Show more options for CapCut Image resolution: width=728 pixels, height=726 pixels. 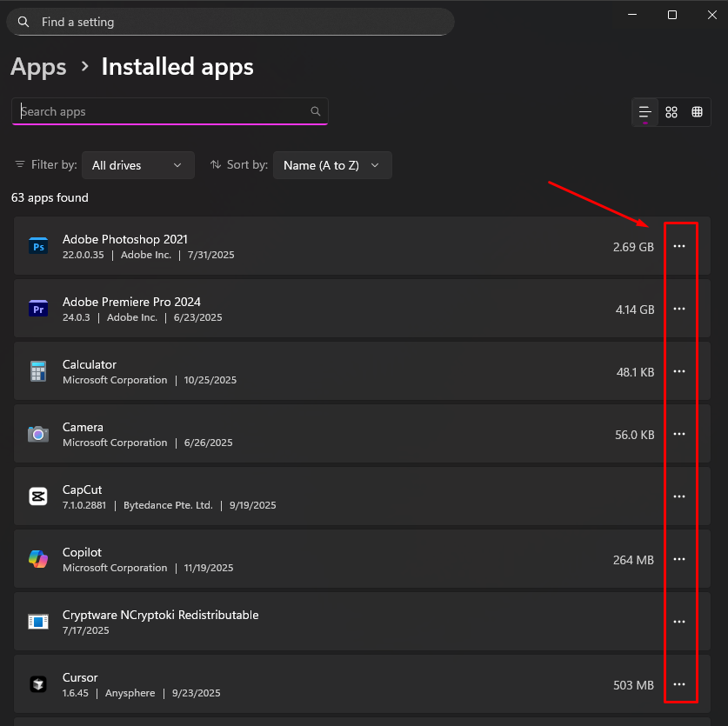click(x=679, y=496)
